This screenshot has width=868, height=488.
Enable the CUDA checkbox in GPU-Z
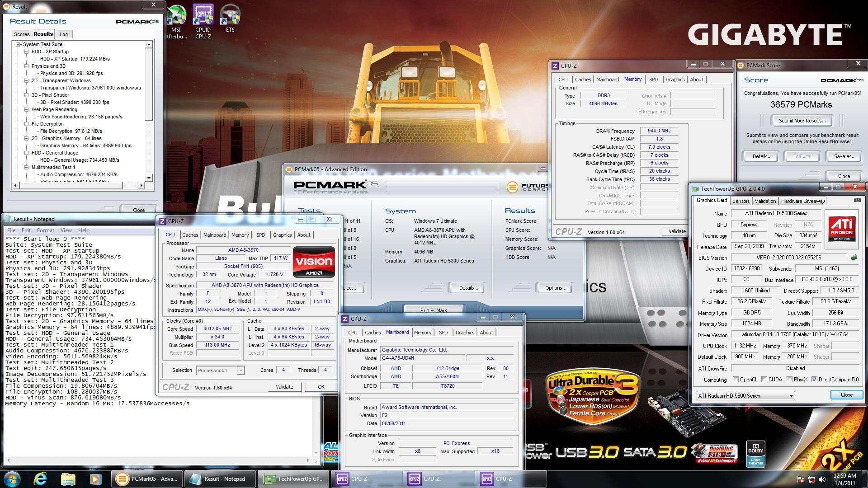coord(764,380)
